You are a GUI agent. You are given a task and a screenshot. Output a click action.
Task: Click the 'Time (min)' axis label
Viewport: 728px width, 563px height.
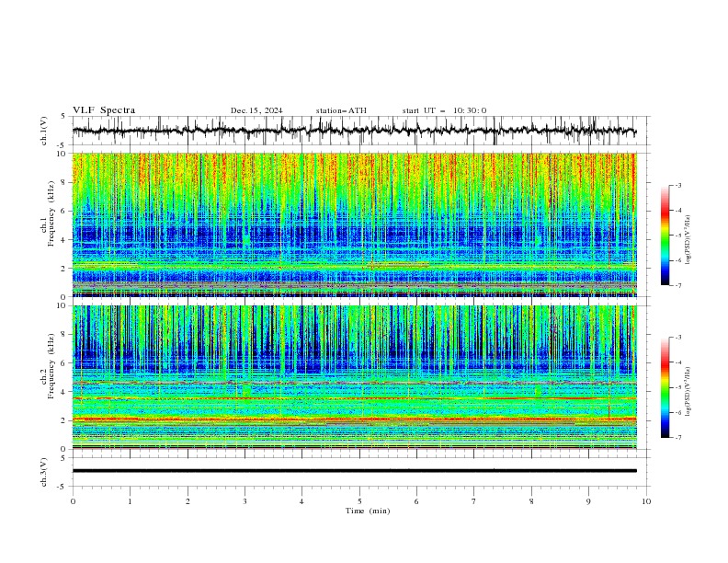pos(368,511)
